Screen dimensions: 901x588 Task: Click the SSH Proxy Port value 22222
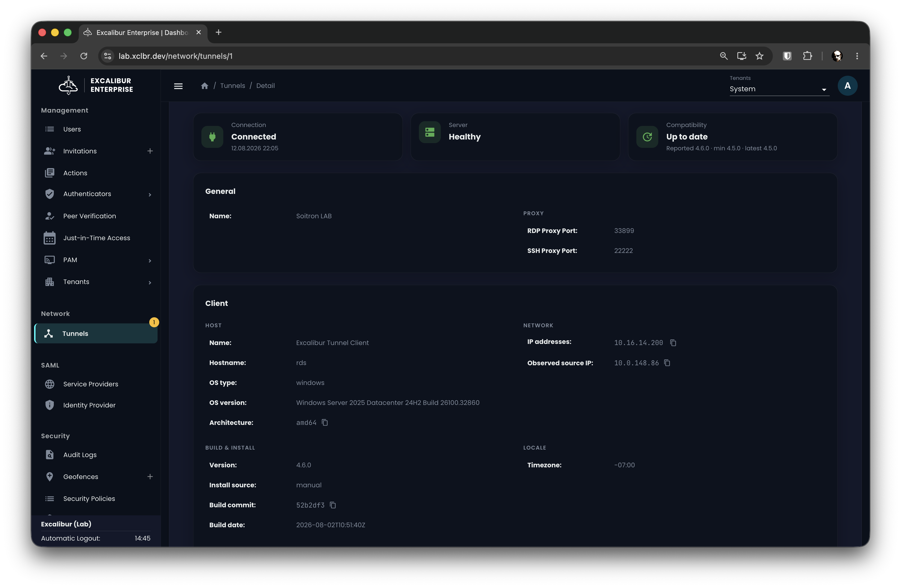tap(624, 251)
